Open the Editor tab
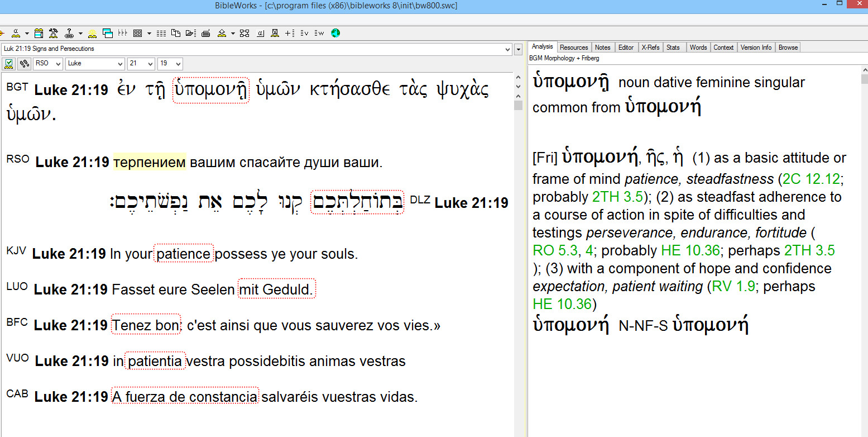 626,47
